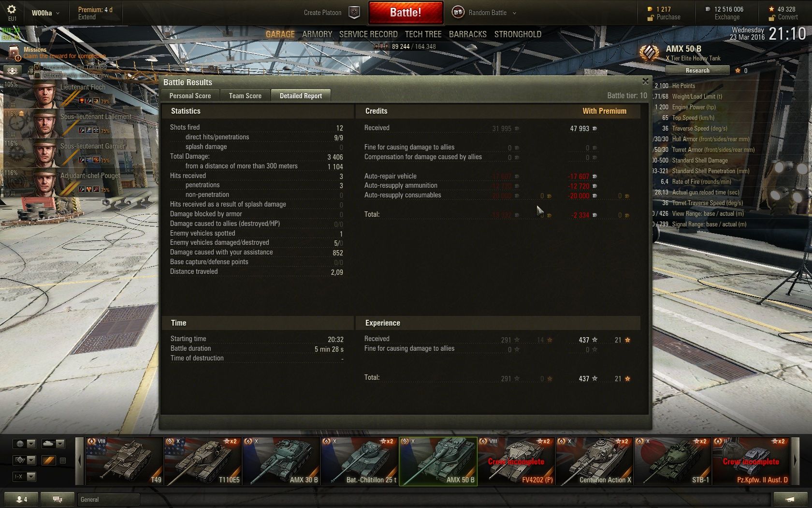Click the crew group icon above the crew list
This screenshot has width=812, height=508.
pos(13,71)
